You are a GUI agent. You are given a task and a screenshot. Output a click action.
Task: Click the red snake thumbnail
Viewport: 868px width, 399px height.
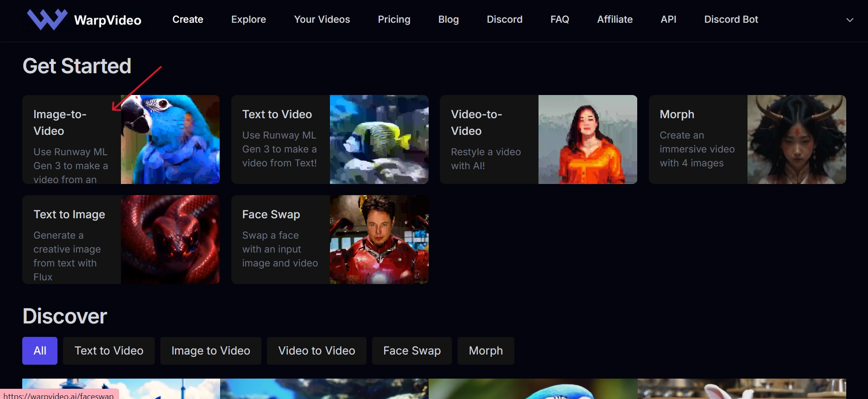170,240
